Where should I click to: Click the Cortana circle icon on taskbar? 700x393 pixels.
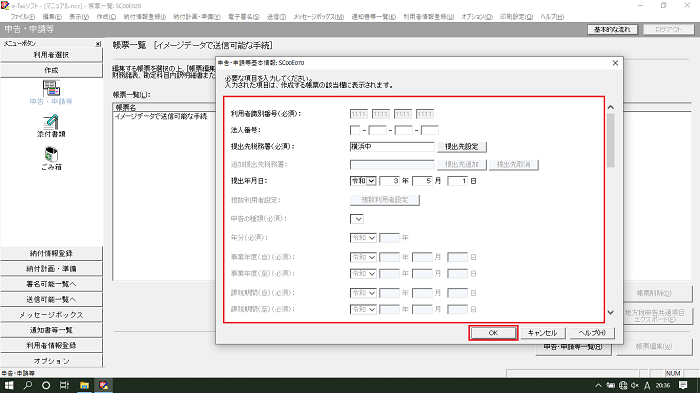pyautogui.click(x=46, y=385)
